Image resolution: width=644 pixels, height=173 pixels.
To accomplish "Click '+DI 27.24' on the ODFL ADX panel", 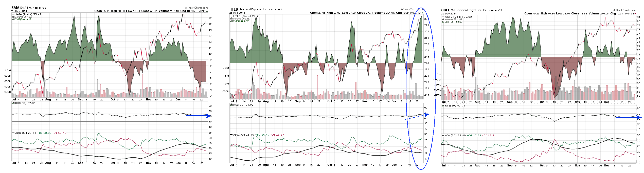I will click(x=474, y=136).
